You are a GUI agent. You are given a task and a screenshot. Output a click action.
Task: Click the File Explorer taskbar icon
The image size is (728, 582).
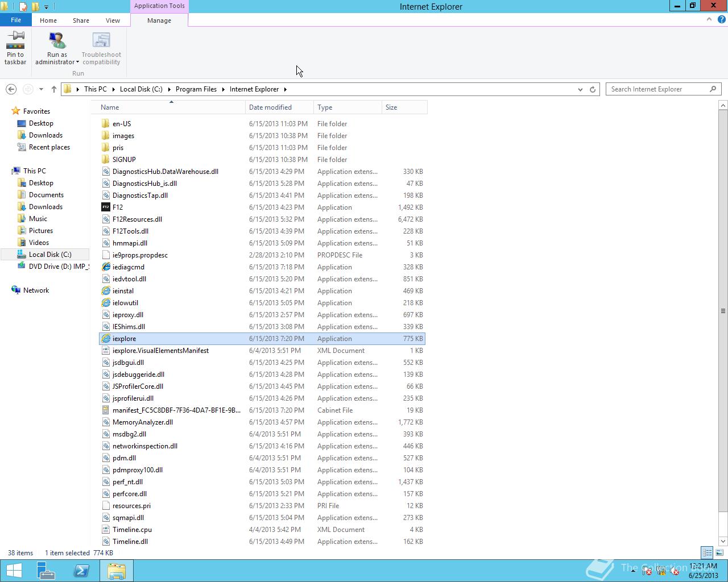coord(117,571)
